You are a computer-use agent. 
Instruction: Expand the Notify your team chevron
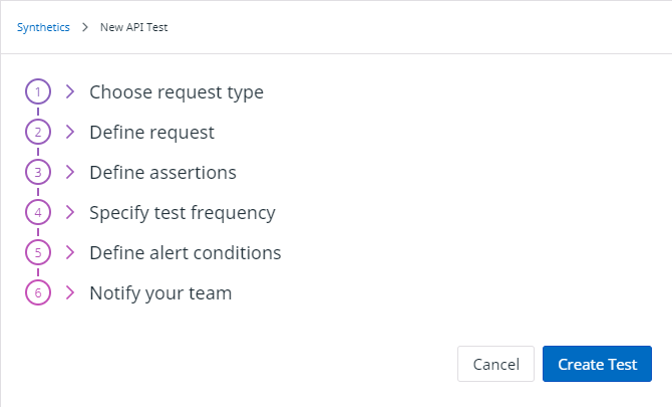pos(70,293)
